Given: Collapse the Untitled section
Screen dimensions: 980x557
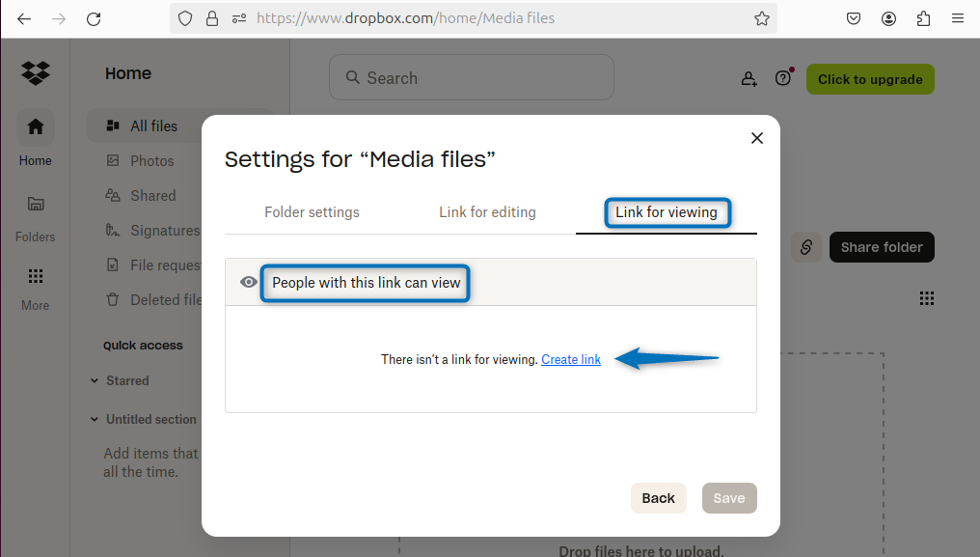Looking at the screenshot, I should coord(95,420).
